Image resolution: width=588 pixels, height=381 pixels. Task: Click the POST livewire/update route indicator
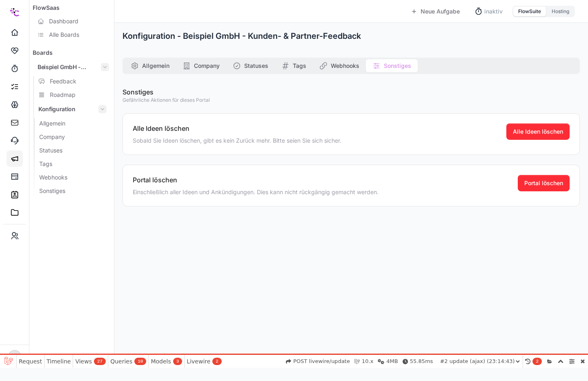click(x=318, y=361)
